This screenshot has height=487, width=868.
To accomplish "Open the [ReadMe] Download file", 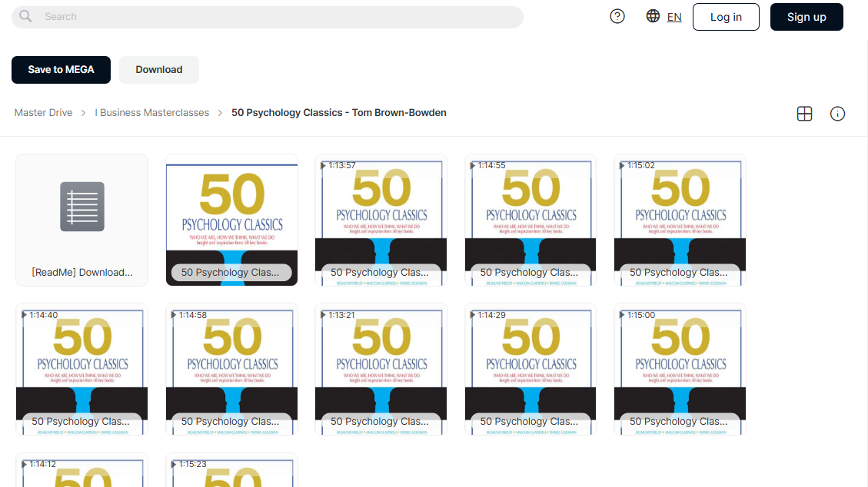I will click(x=82, y=220).
